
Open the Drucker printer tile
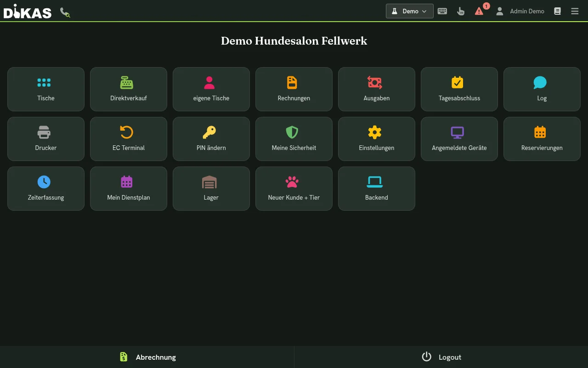click(x=46, y=139)
